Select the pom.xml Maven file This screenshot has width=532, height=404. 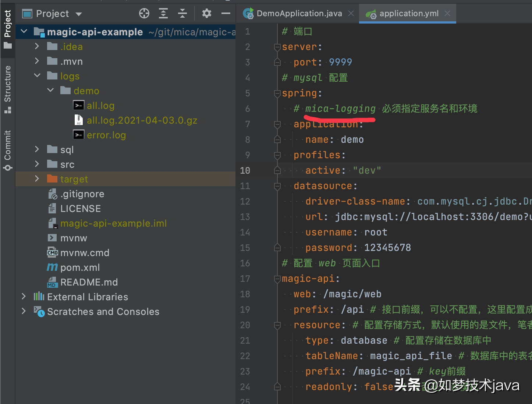[80, 267]
